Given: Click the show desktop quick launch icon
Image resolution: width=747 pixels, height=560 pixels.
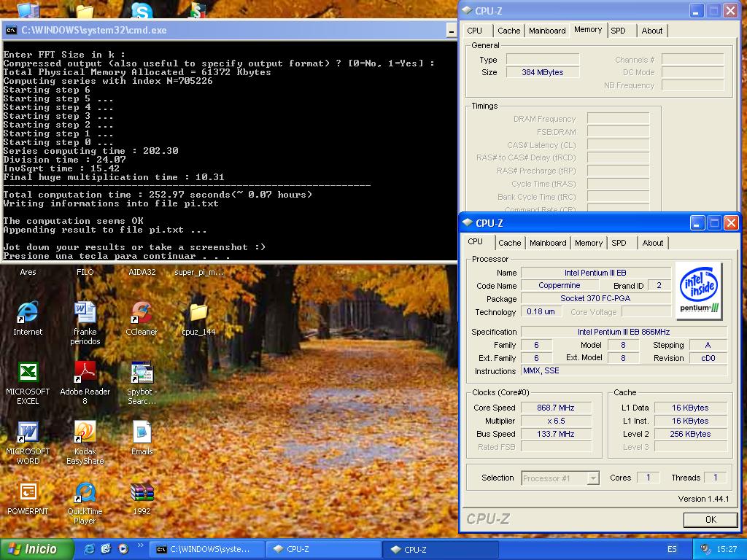Looking at the screenshot, I should click(106, 549).
